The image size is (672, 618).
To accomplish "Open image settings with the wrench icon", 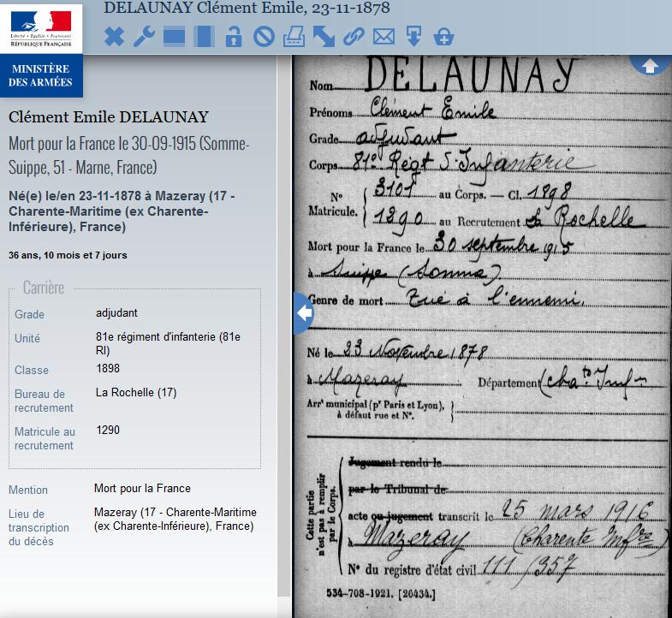I will pos(144,37).
